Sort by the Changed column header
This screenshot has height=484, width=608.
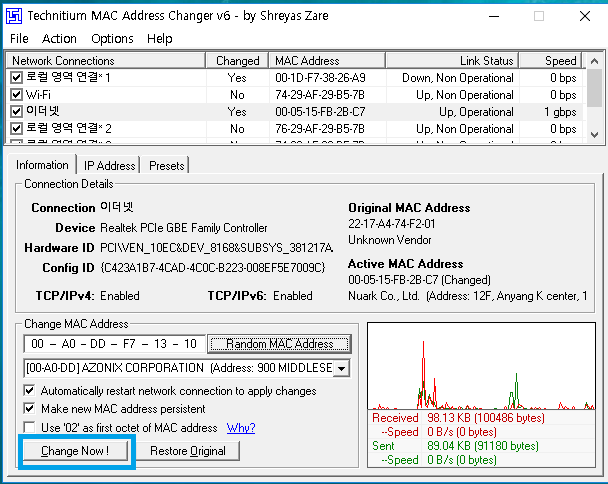[237, 61]
